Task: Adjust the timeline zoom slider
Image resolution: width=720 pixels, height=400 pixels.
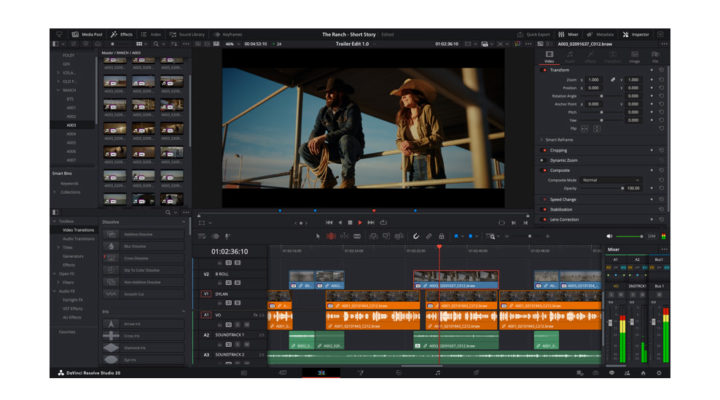Action: pos(528,236)
